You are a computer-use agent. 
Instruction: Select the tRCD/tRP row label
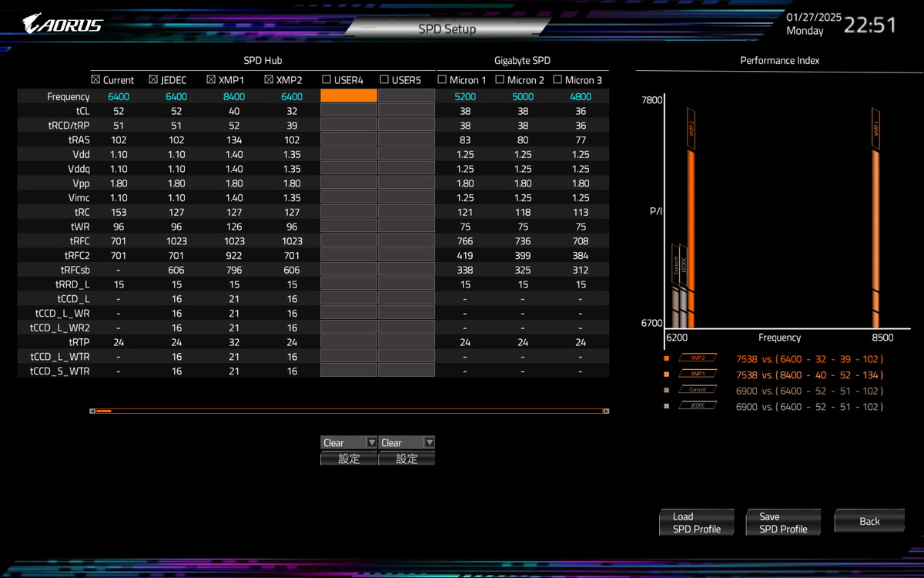[x=69, y=125]
